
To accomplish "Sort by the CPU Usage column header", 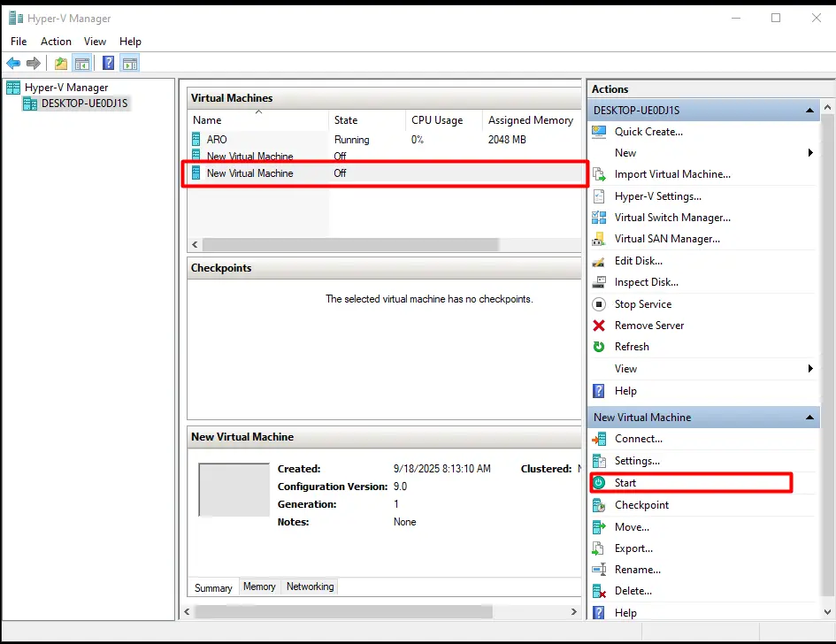I will coord(443,120).
